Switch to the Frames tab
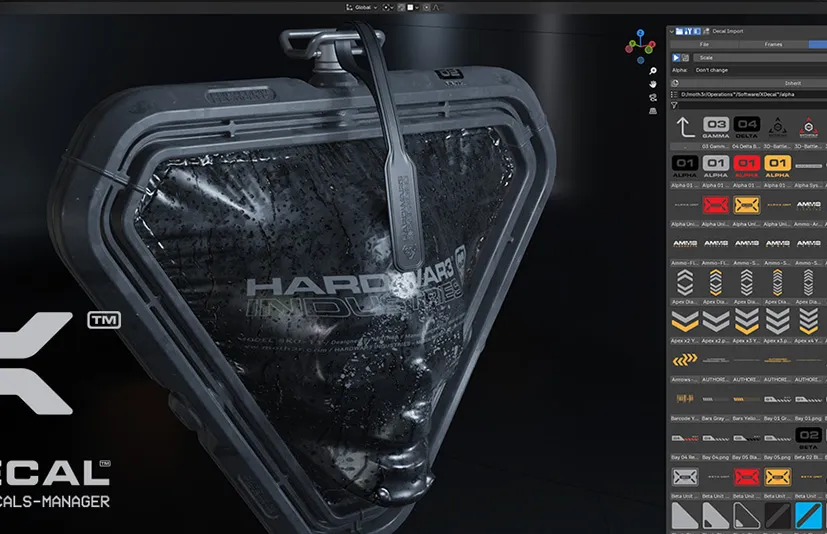 773,44
